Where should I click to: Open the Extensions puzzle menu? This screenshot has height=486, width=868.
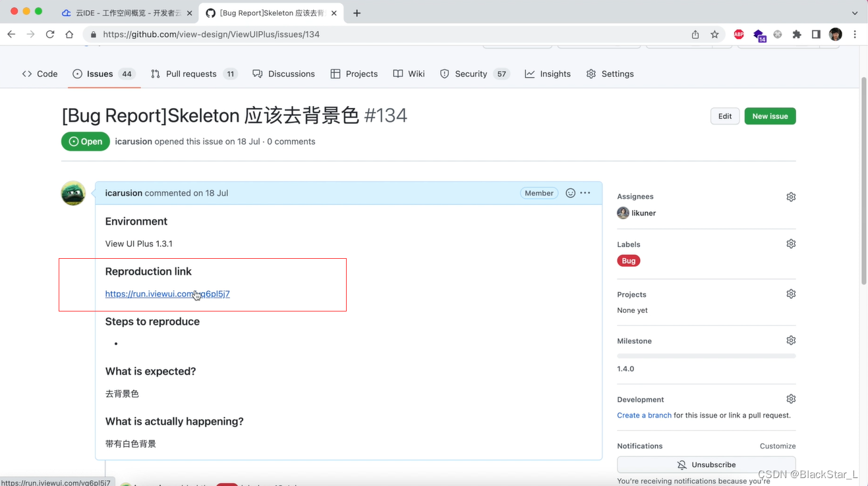797,34
